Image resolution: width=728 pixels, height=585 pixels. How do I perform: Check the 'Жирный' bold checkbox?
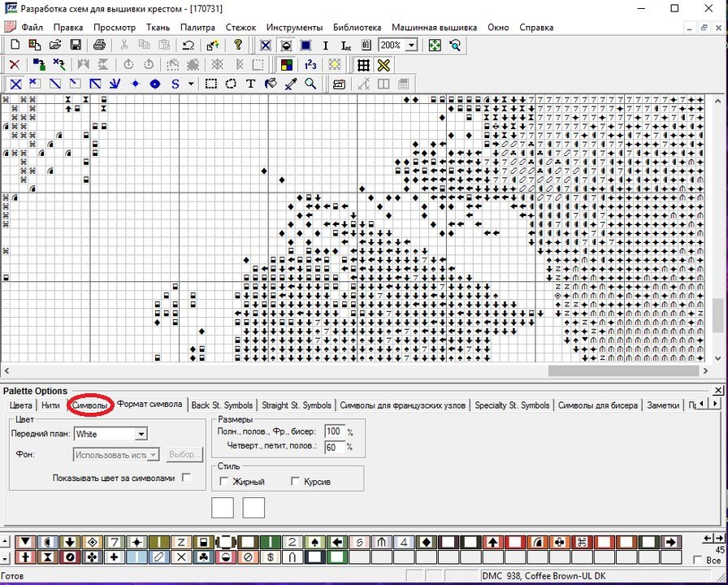pos(225,482)
